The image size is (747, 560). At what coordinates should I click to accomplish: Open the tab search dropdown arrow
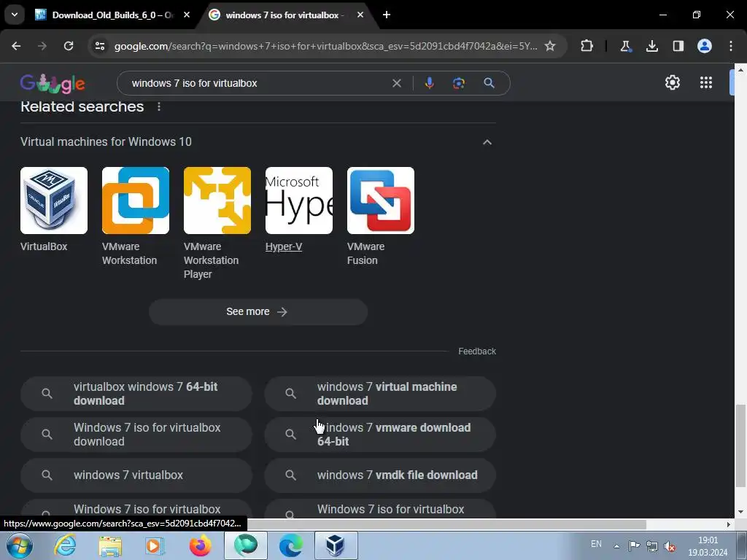(15, 15)
